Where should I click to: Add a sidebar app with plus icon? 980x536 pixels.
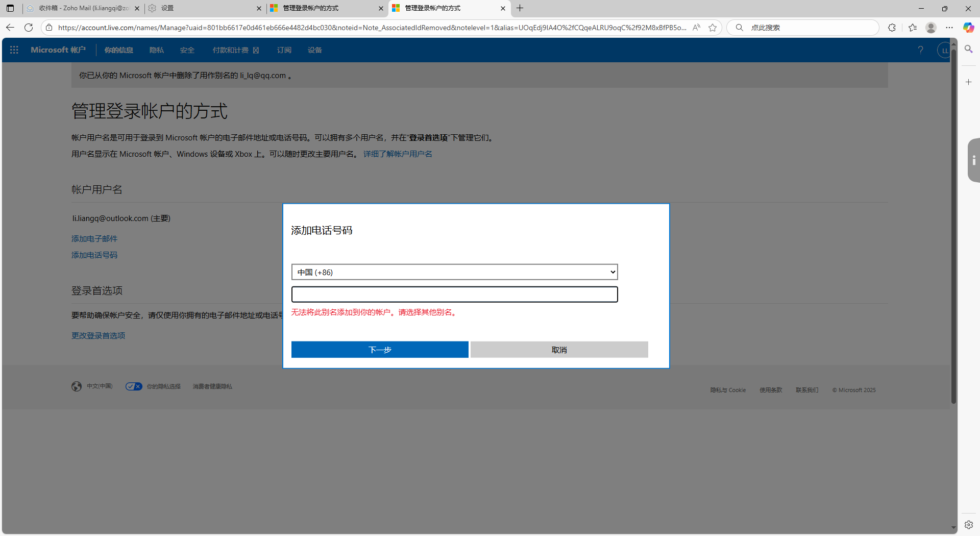968,82
